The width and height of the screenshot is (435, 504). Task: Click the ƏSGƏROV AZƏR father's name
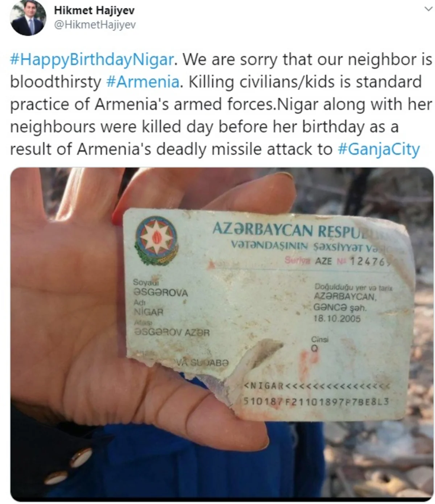(x=172, y=332)
